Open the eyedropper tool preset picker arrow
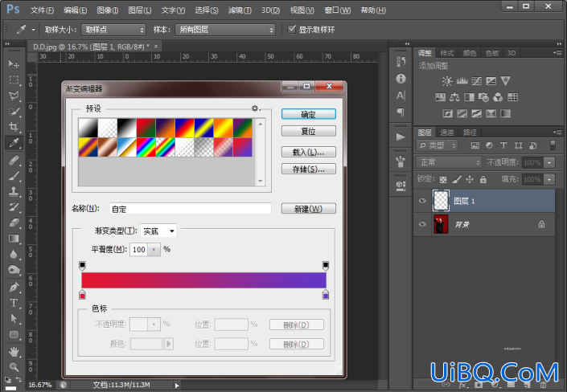The height and width of the screenshot is (392, 567). pos(33,30)
